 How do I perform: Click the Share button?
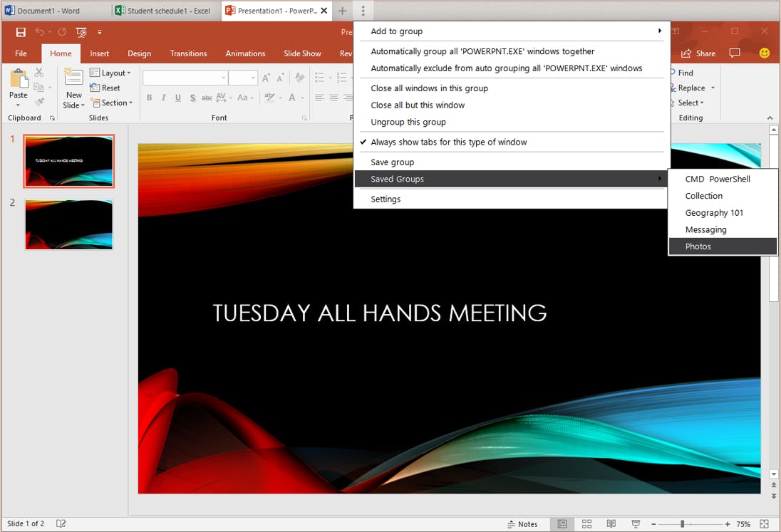[x=698, y=53]
